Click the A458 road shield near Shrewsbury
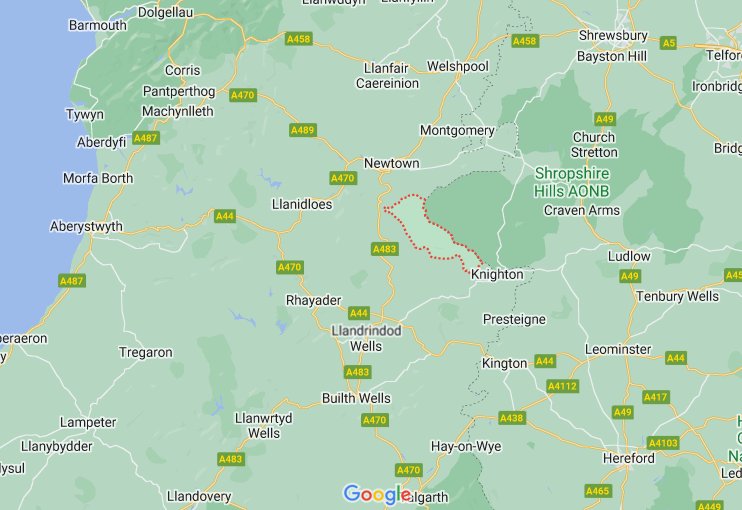 coord(524,41)
